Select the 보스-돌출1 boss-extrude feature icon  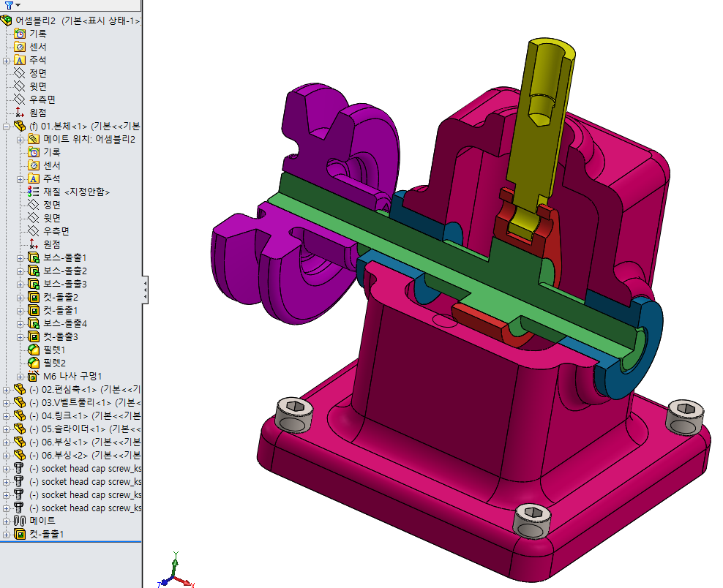point(33,257)
